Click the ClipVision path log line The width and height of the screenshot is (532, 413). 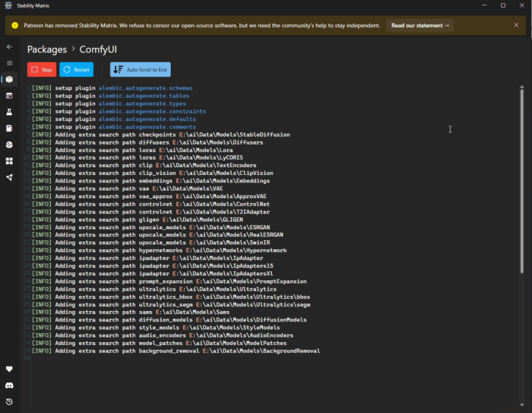pyautogui.click(x=152, y=173)
